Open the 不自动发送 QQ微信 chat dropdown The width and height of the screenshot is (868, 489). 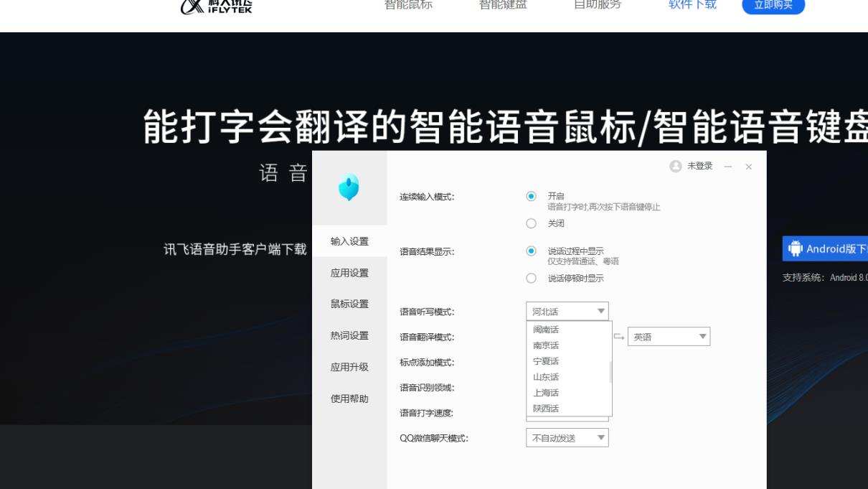point(567,437)
